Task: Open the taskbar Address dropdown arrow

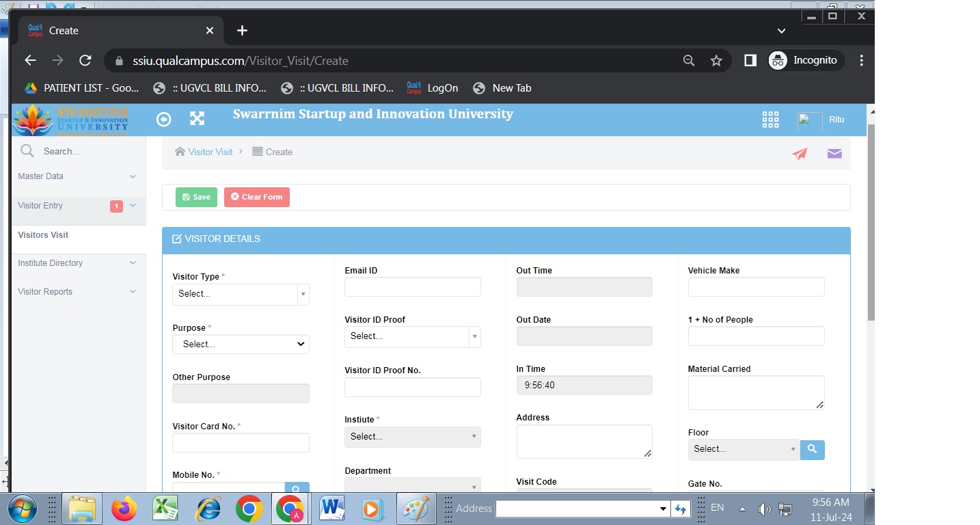Action: click(663, 509)
